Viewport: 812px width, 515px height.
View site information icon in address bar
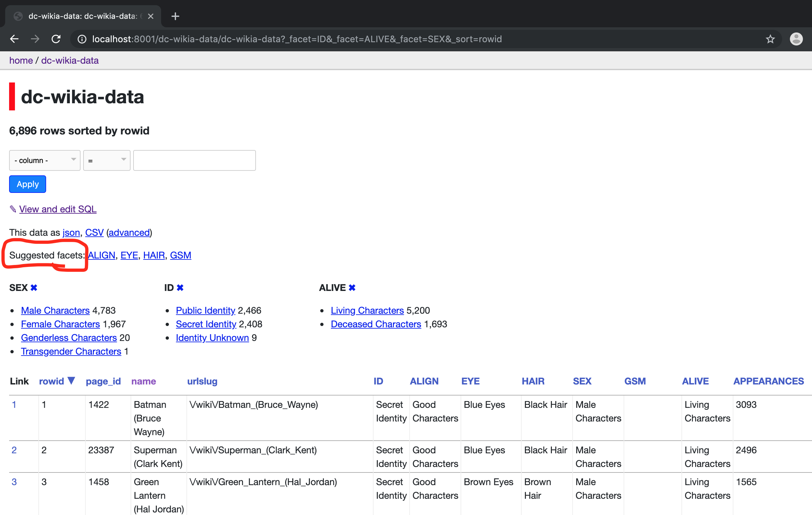82,39
